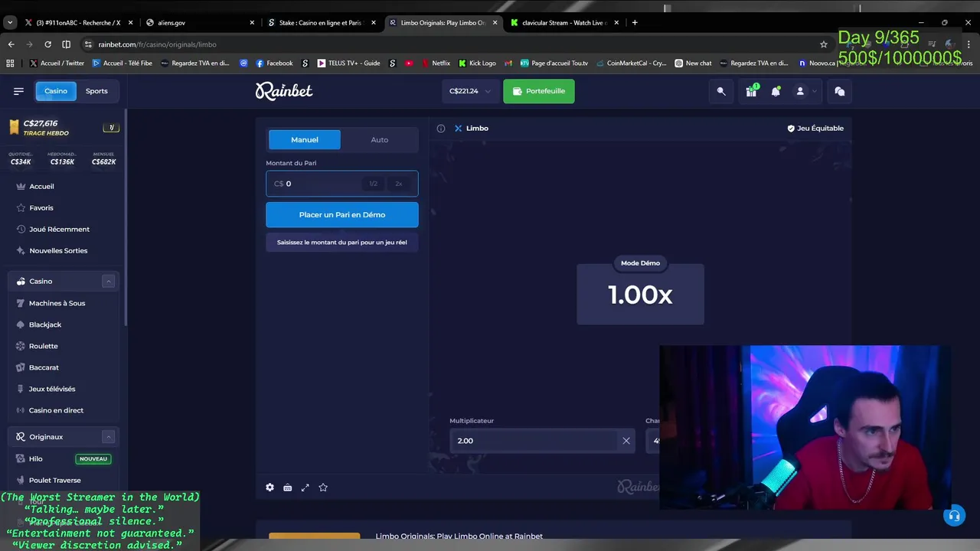This screenshot has width=980, height=551.
Task: Open the search magnifier icon
Action: click(x=720, y=91)
